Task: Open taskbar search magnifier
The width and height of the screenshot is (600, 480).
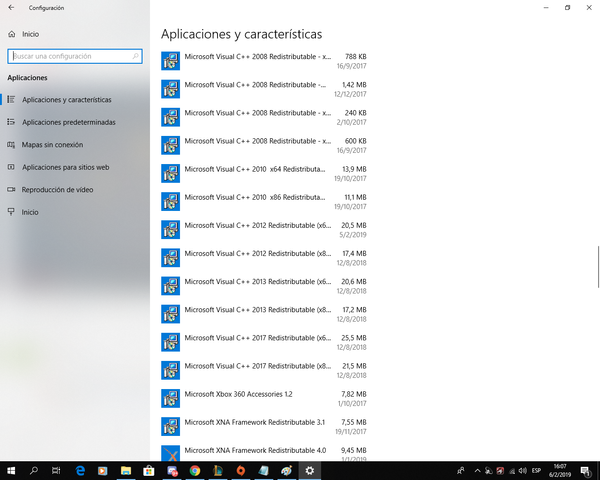Action: pyautogui.click(x=34, y=470)
